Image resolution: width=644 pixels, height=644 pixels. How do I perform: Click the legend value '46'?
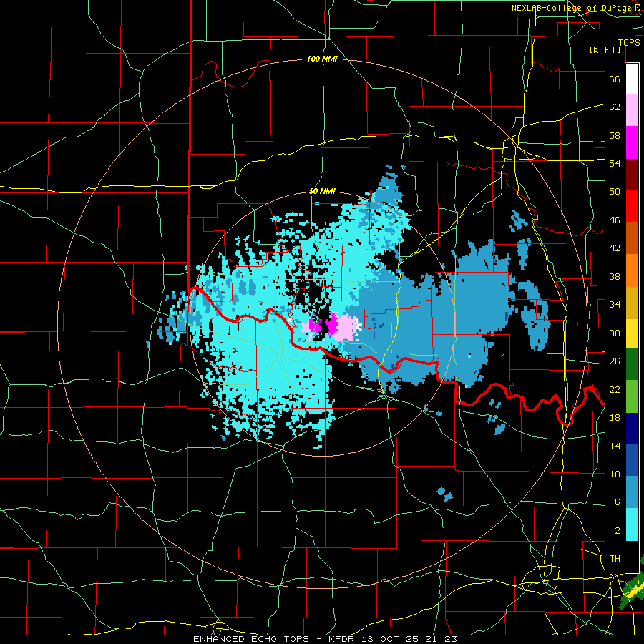click(615, 220)
